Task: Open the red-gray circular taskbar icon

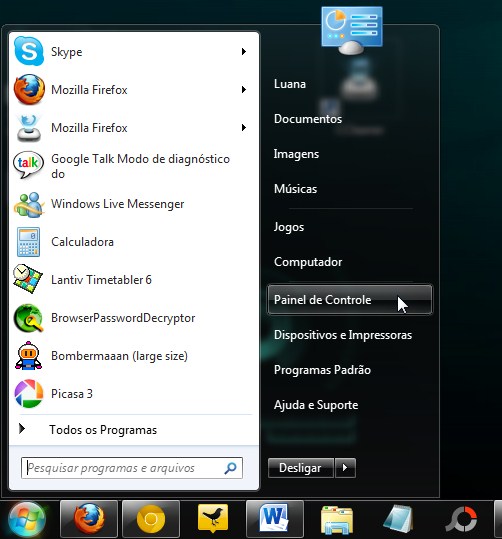Action: [461, 520]
